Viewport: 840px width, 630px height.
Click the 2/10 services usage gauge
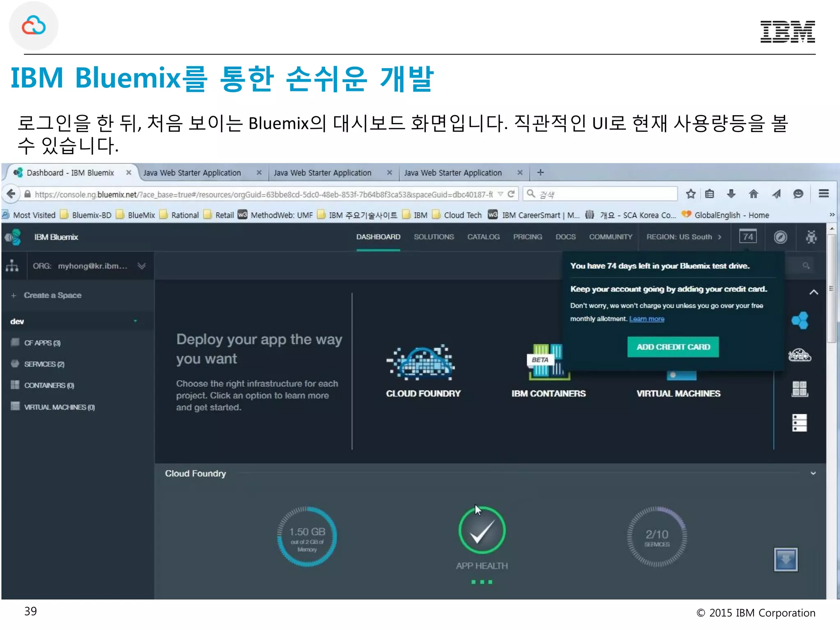point(657,536)
